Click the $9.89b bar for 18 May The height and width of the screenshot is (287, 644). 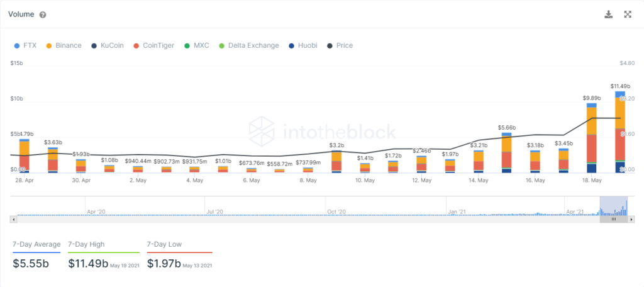click(591, 138)
